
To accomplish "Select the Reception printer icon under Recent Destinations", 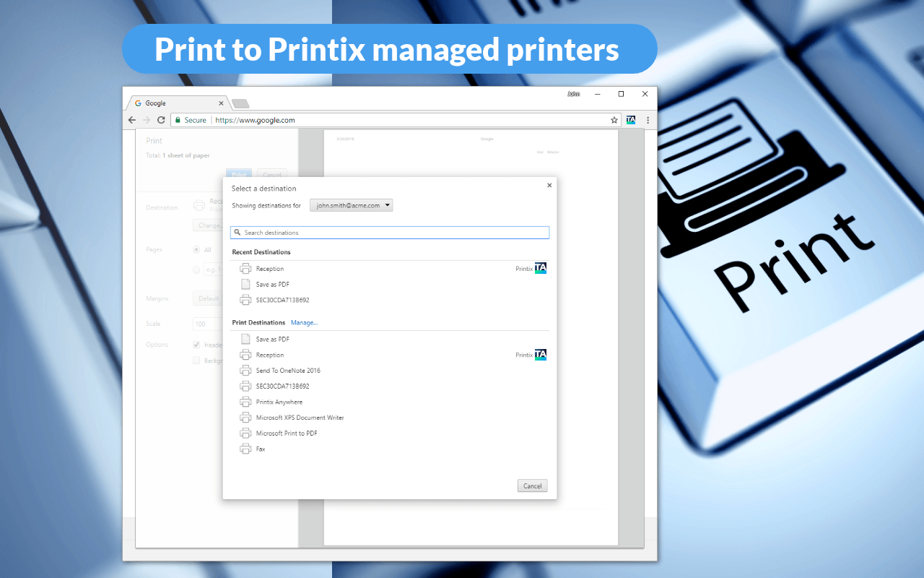I will (245, 268).
